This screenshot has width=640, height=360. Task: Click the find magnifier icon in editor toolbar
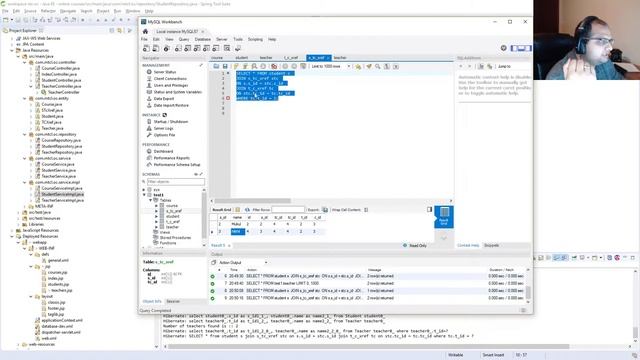378,66
